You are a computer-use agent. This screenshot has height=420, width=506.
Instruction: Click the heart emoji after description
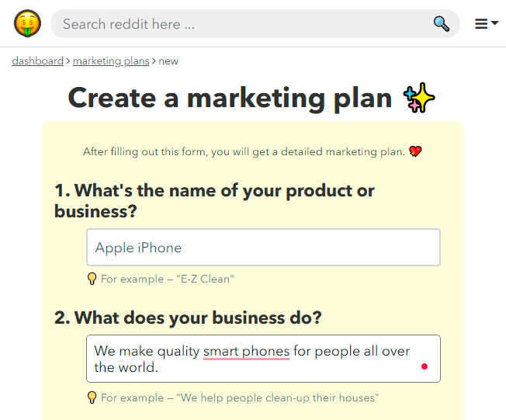pyautogui.click(x=415, y=151)
